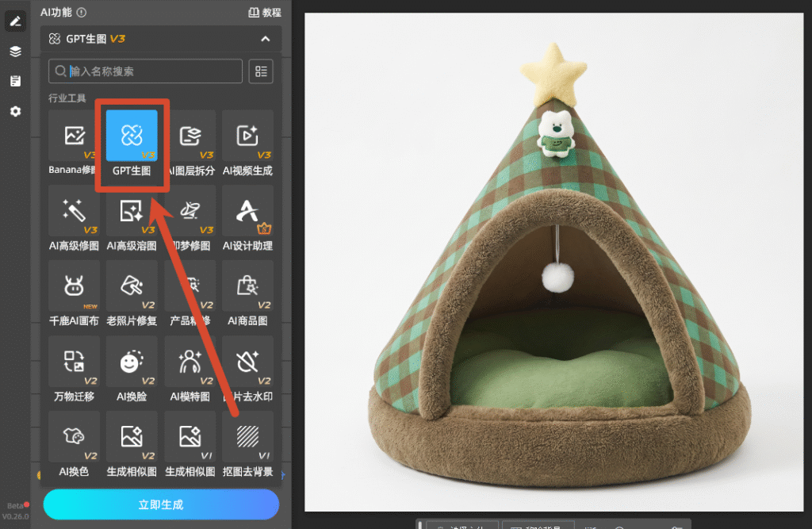Collapse the GPT生图 V3 dropdown
Viewport: 812px width, 529px height.
(265, 39)
